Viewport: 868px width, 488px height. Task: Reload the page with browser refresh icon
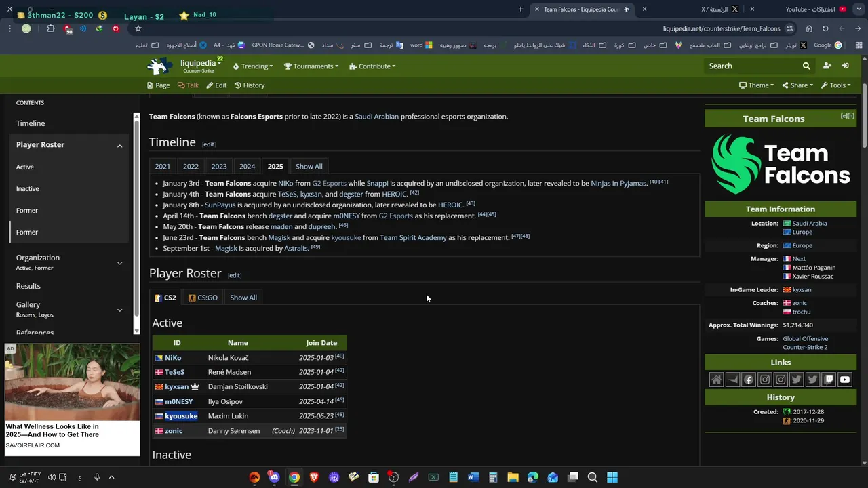click(x=825, y=28)
